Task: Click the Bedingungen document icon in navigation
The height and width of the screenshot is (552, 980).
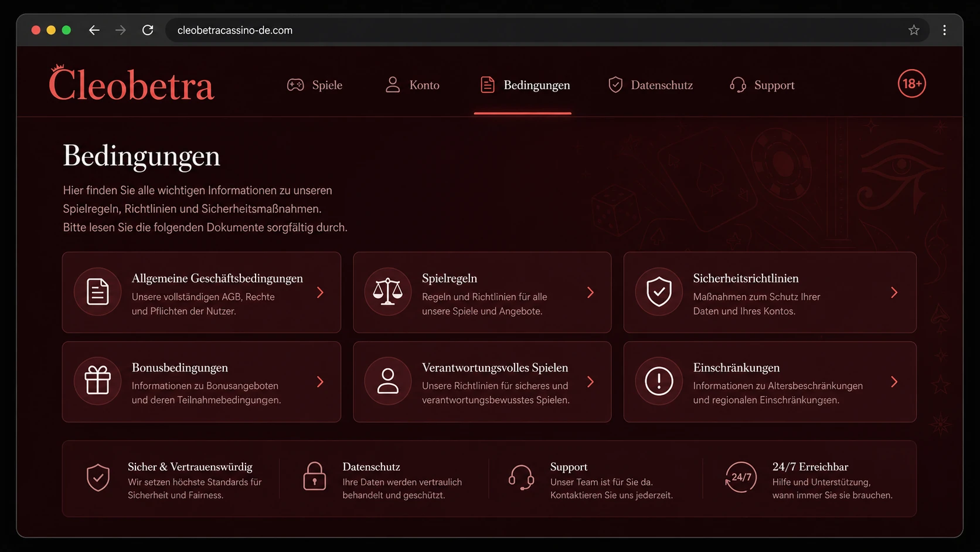Action: click(488, 85)
